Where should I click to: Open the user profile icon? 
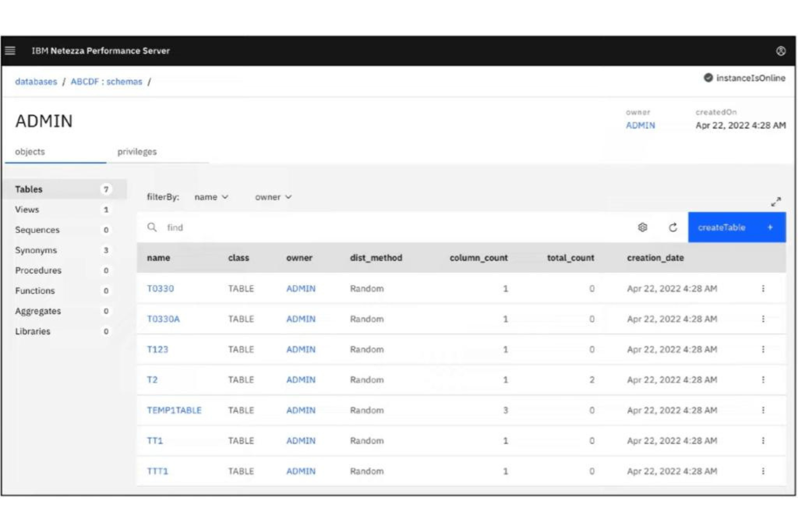pos(780,51)
